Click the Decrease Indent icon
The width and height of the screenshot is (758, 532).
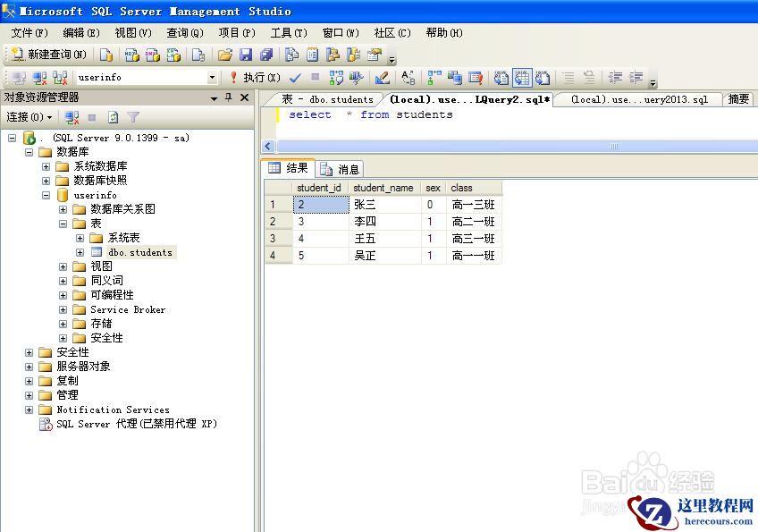[x=615, y=78]
